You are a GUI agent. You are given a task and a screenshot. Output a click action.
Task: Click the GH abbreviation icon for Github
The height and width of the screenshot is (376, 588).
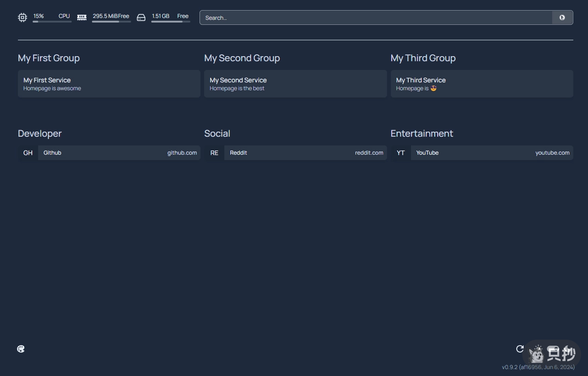click(x=28, y=153)
